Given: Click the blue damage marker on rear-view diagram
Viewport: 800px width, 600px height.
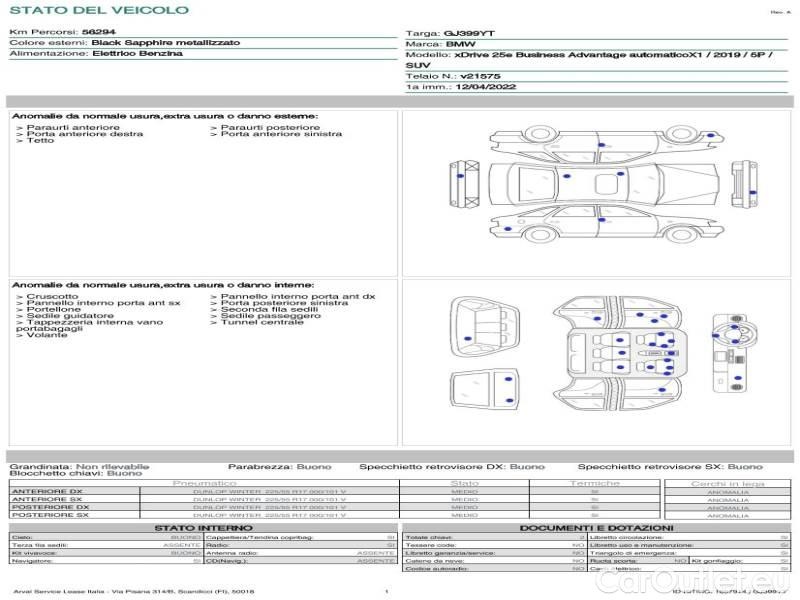Looking at the screenshot, I should tap(753, 192).
